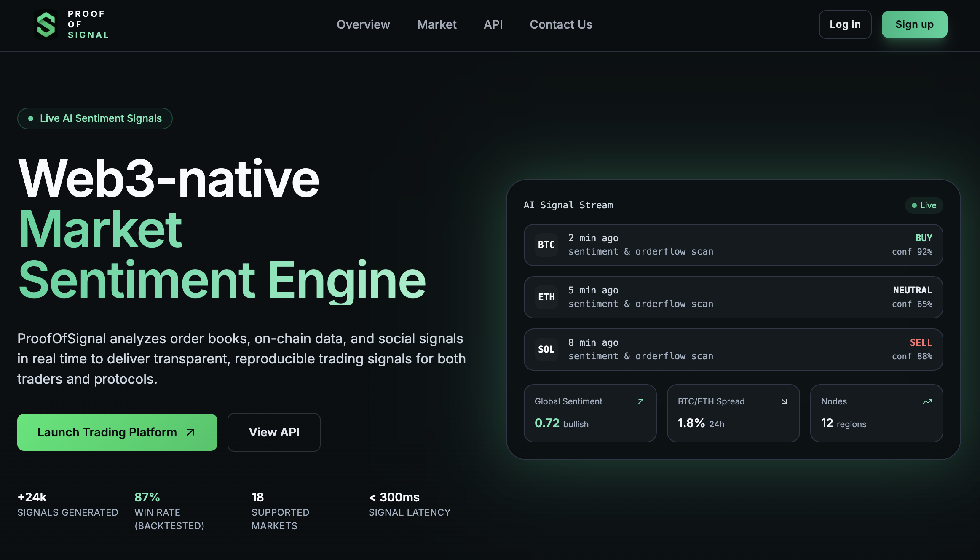This screenshot has width=980, height=560.
Task: Open Global Sentiment via its arrow icon
Action: point(640,401)
